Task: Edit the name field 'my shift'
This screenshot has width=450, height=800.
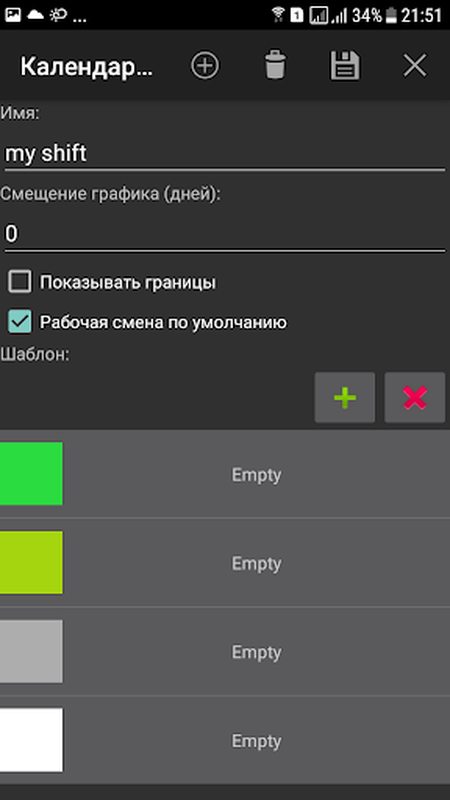Action: coord(224,154)
